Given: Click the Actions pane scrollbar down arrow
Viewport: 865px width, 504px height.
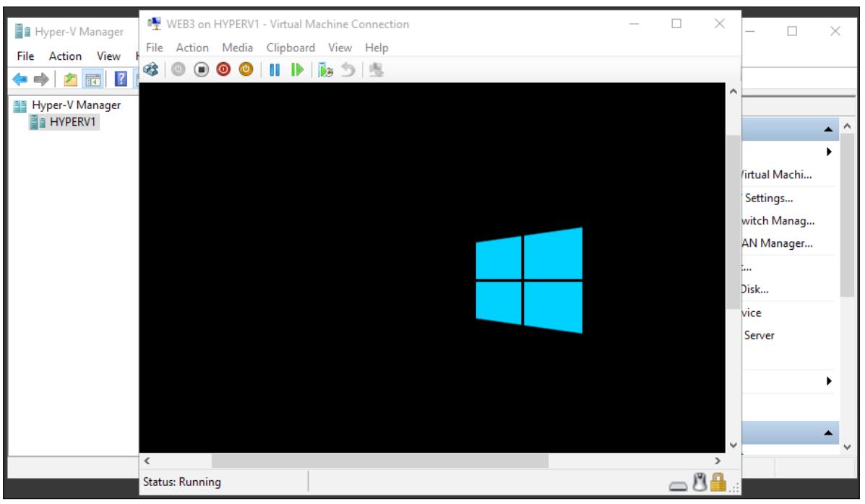Looking at the screenshot, I should [848, 447].
